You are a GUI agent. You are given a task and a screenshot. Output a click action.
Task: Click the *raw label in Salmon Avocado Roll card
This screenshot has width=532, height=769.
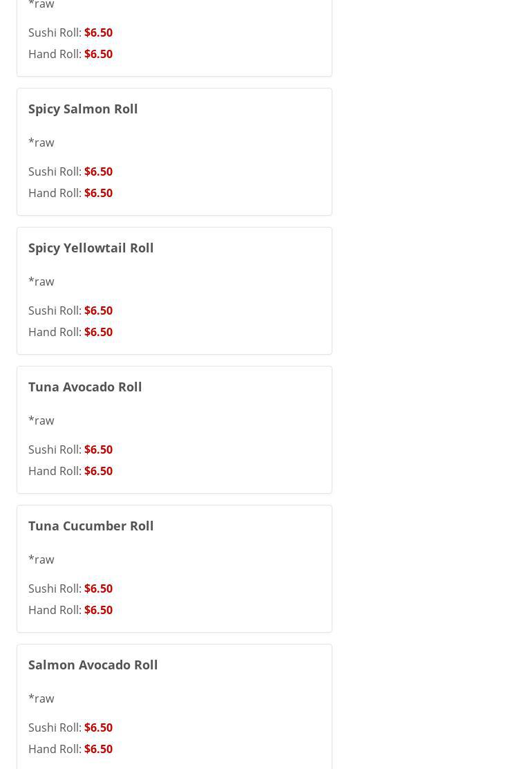point(41,698)
